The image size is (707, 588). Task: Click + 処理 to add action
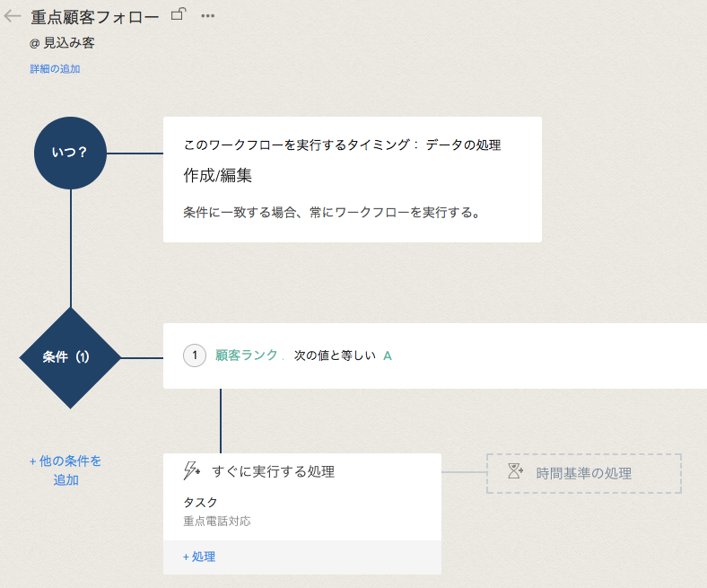(199, 557)
